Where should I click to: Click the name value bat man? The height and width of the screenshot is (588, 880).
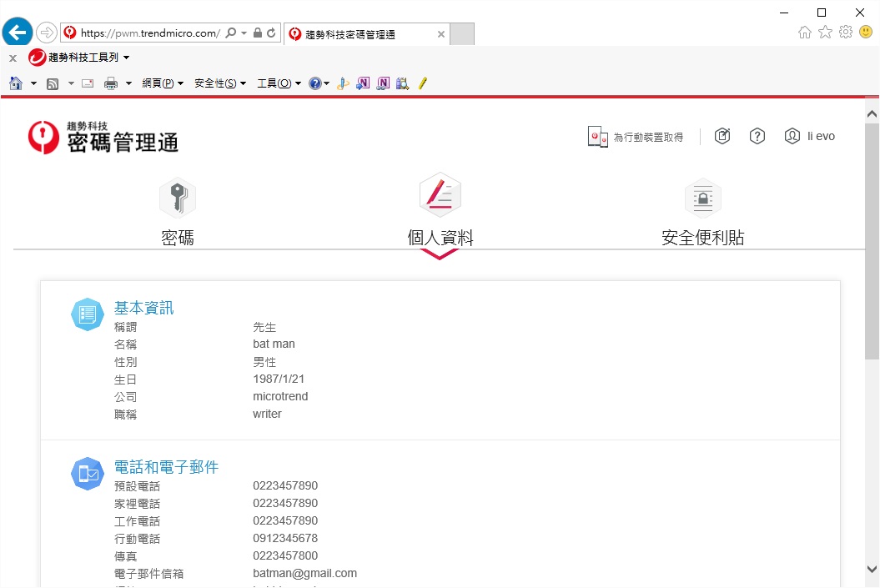[274, 344]
